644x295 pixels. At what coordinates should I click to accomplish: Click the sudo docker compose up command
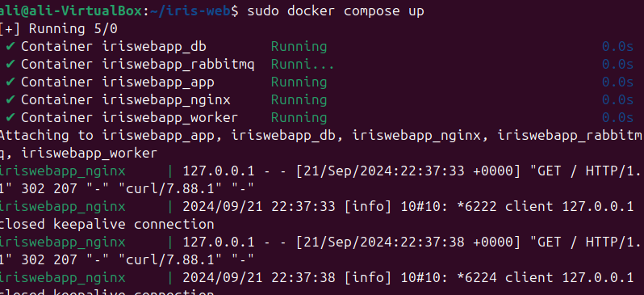point(336,11)
